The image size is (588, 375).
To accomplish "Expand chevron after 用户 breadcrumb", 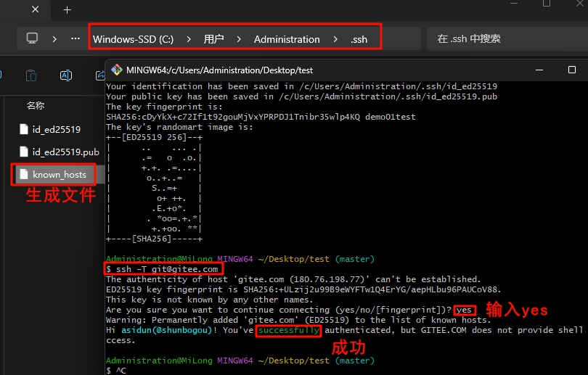I will [239, 39].
